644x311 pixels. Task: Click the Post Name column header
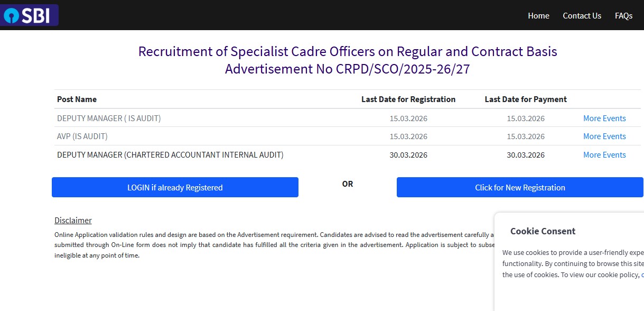point(77,99)
